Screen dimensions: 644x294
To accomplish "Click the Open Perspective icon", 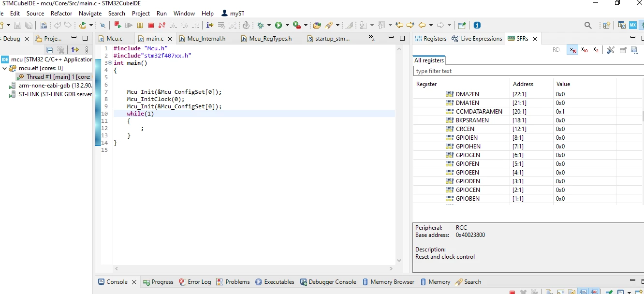I will 607,25.
